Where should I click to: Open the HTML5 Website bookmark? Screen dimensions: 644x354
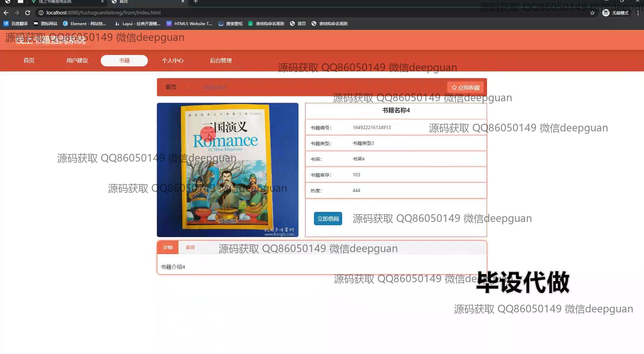tap(190, 23)
